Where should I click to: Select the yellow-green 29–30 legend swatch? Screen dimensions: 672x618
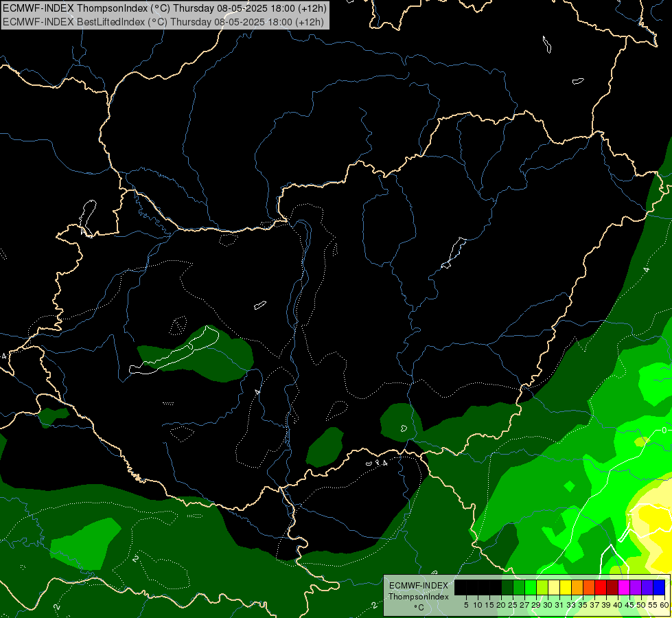pyautogui.click(x=542, y=587)
